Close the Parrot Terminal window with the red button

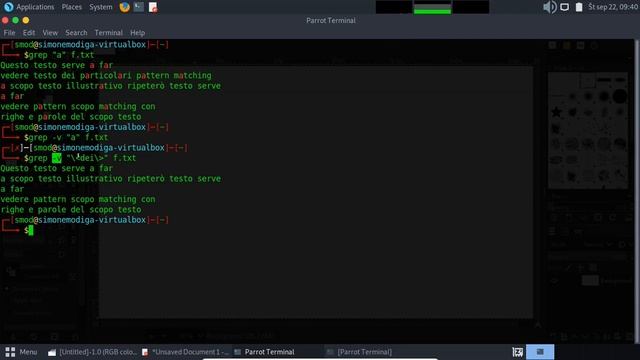click(x=5, y=20)
